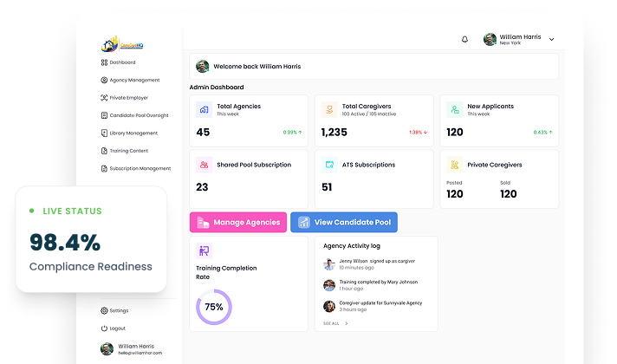Open Library Management
The height and width of the screenshot is (364, 617).
pyautogui.click(x=129, y=133)
